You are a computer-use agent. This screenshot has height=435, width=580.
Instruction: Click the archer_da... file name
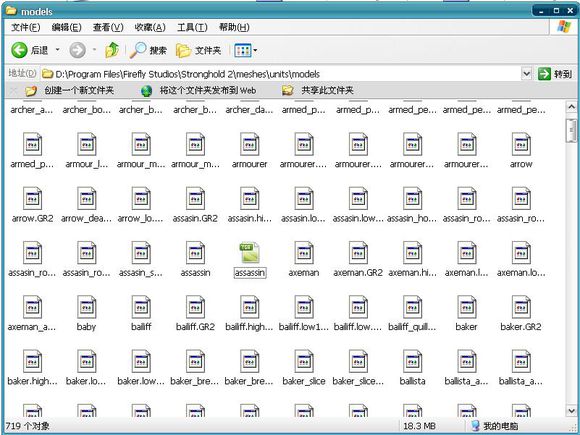point(250,110)
